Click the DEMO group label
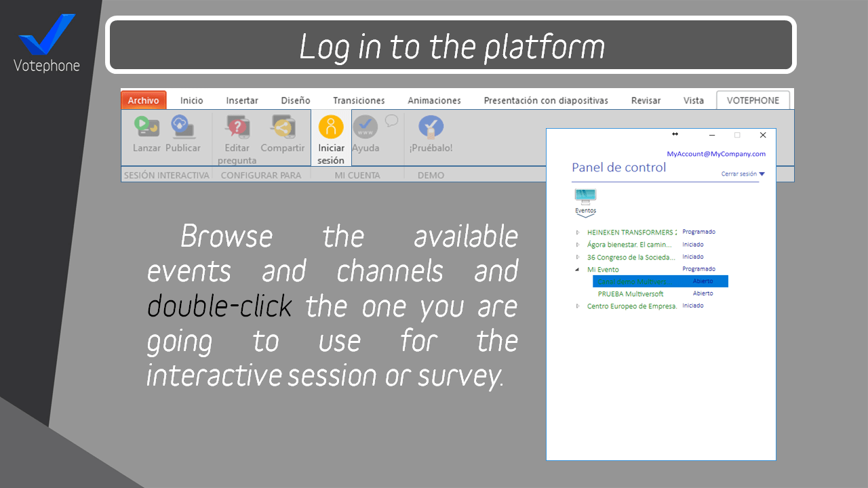The width and height of the screenshot is (868, 488). tap(431, 175)
